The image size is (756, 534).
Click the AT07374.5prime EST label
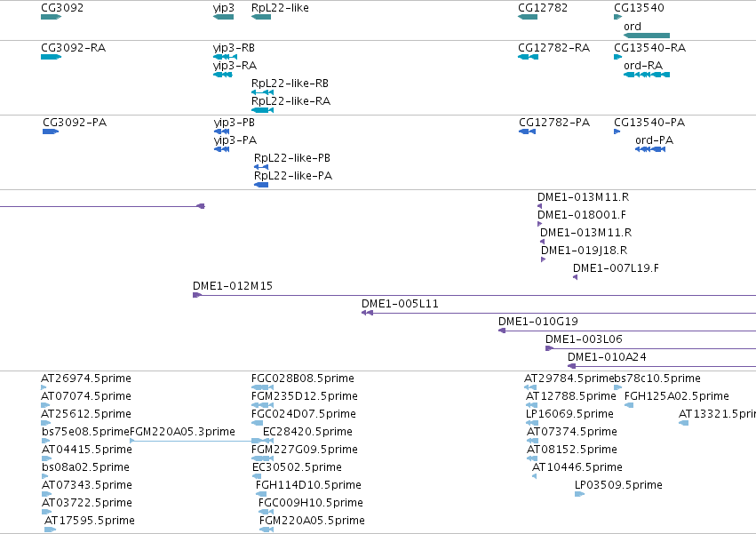click(x=572, y=432)
